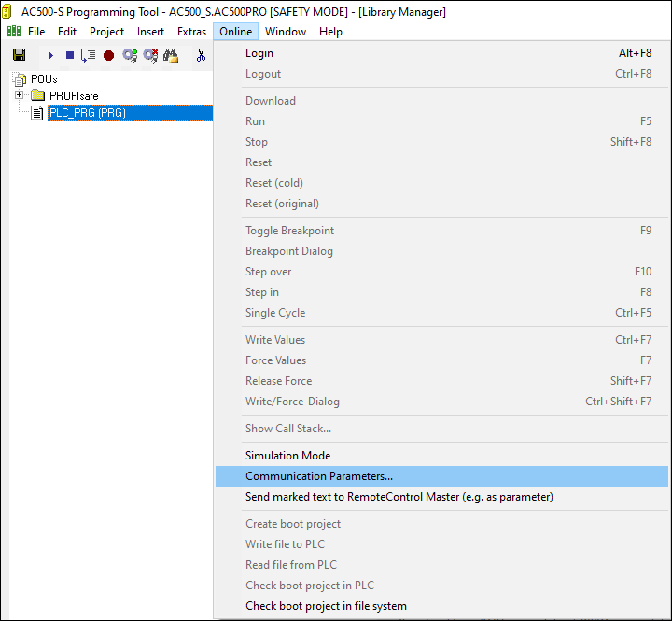
Task: Toggle breakpoint using red octagon icon
Action: [x=108, y=55]
